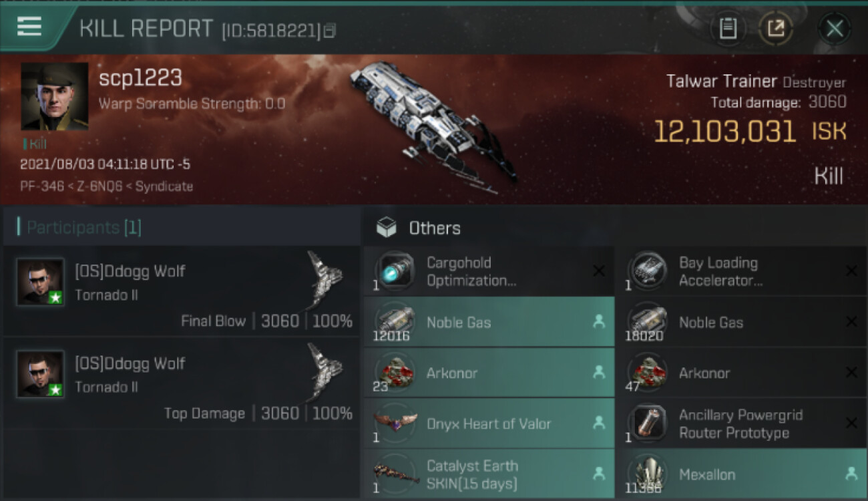This screenshot has height=501, width=868.
Task: Select the Participants [1] tab header
Action: (x=84, y=228)
